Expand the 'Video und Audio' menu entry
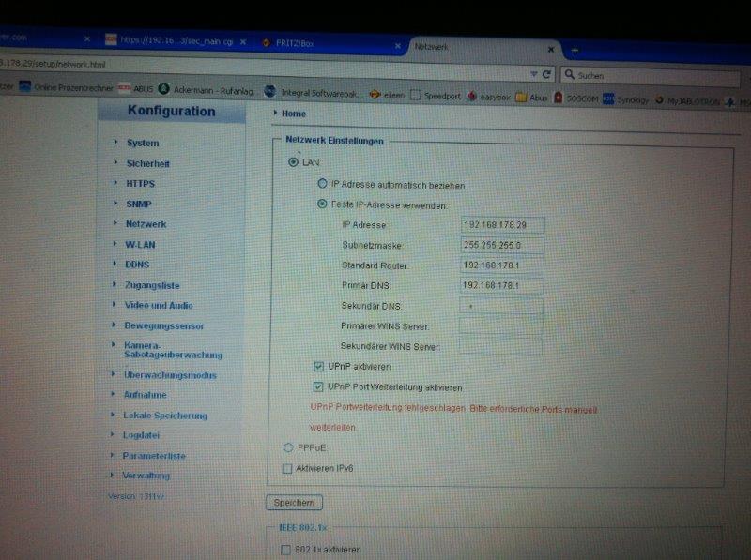The height and width of the screenshot is (560, 751). [x=159, y=305]
